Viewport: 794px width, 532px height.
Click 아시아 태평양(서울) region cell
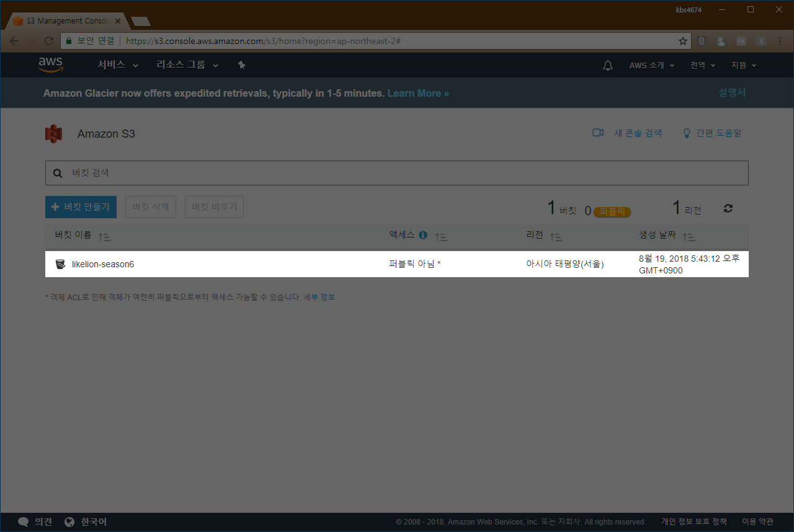(x=565, y=264)
